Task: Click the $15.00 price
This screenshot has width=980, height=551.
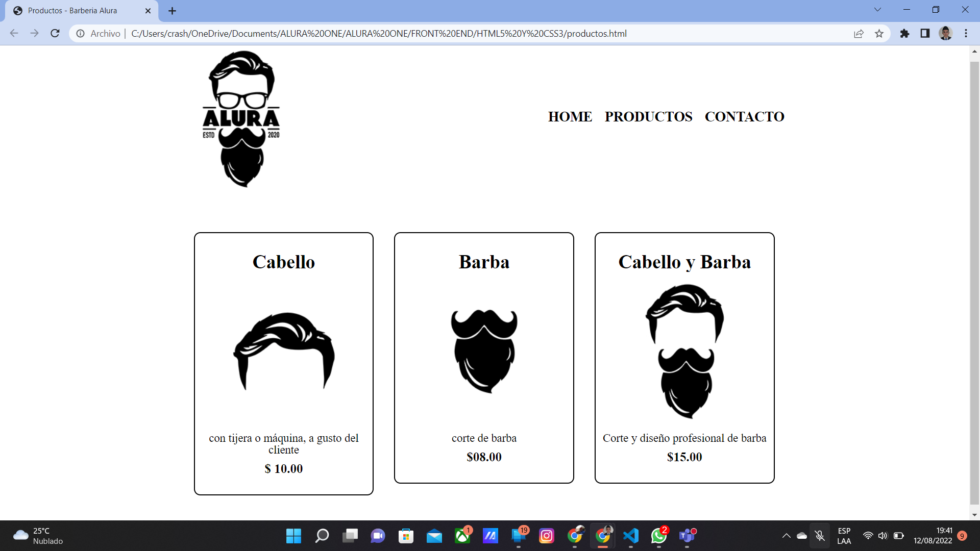Action: tap(684, 457)
